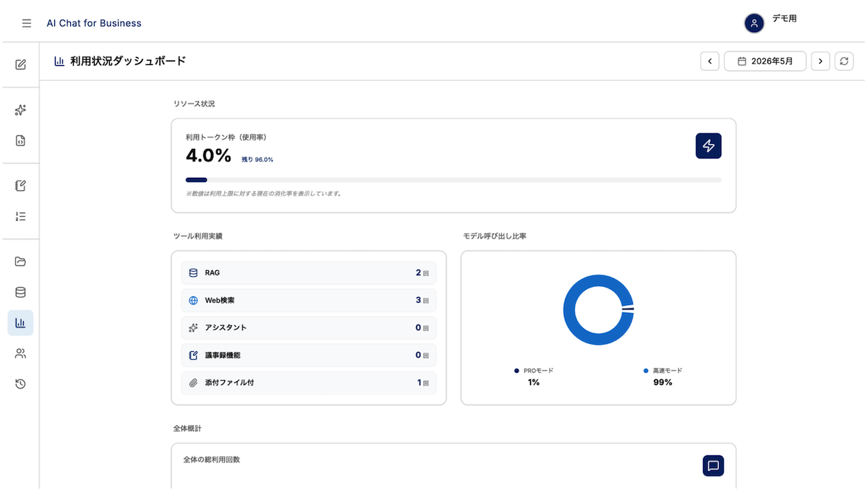This screenshot has height=490, width=868.
Task: Go to the next month
Action: [820, 61]
